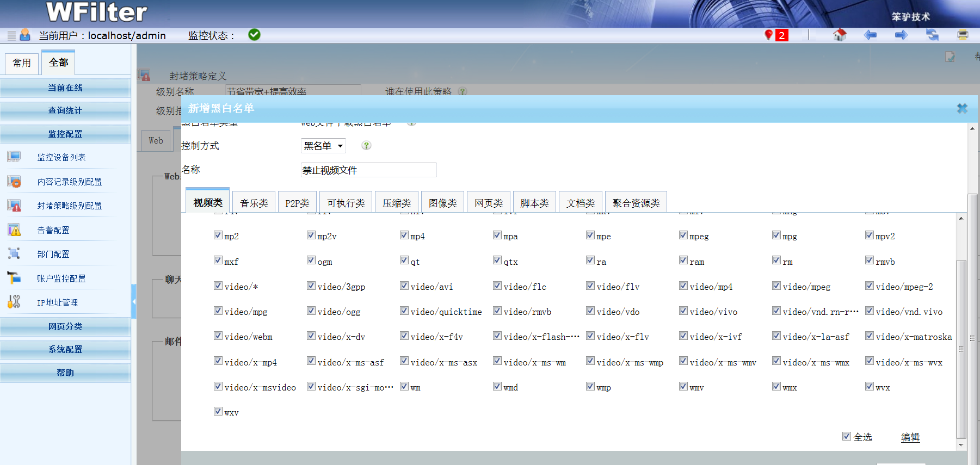
Task: Click the file type list vertical scrollbar
Action: pos(961,348)
